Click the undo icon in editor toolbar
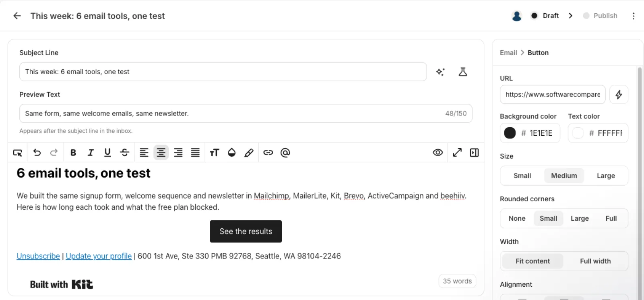 click(x=37, y=153)
